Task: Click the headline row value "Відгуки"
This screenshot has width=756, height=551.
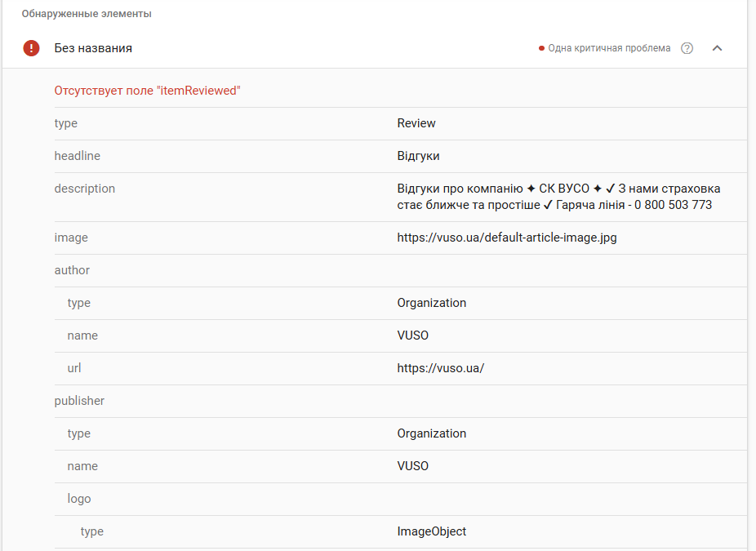Action: click(x=418, y=156)
